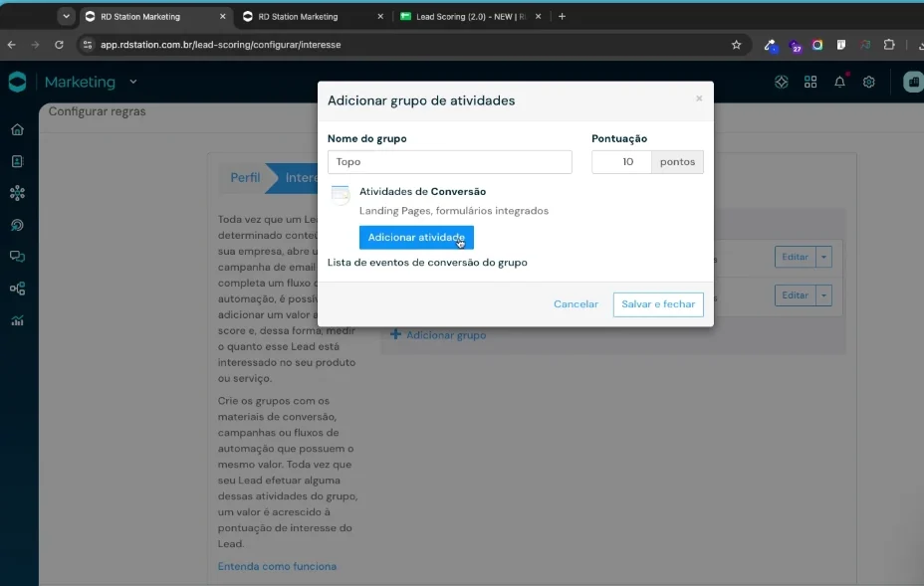
Task: Switch to first RD Station Marketing tab
Action: point(154,17)
